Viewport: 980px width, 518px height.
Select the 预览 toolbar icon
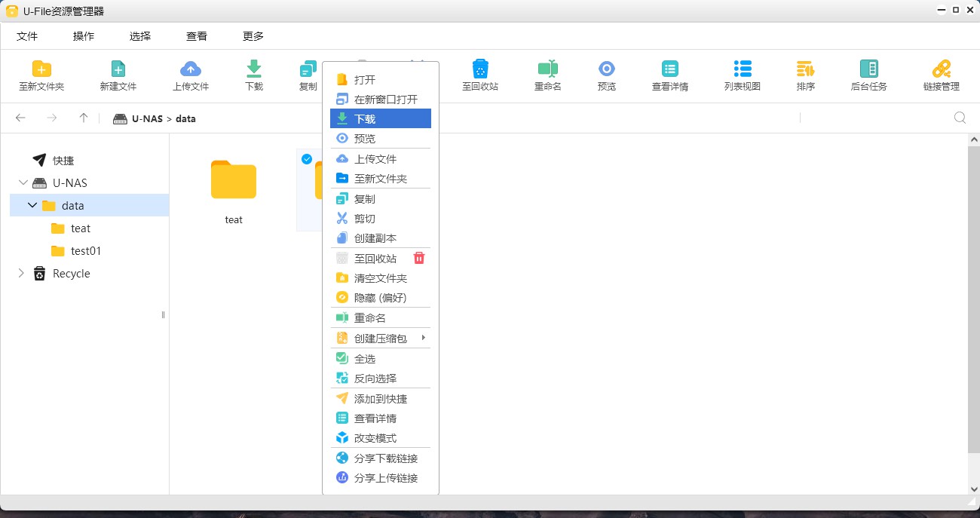[x=606, y=75]
